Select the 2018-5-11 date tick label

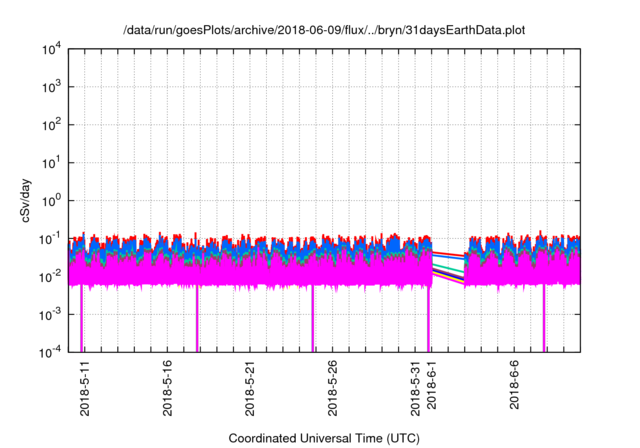pos(85,386)
